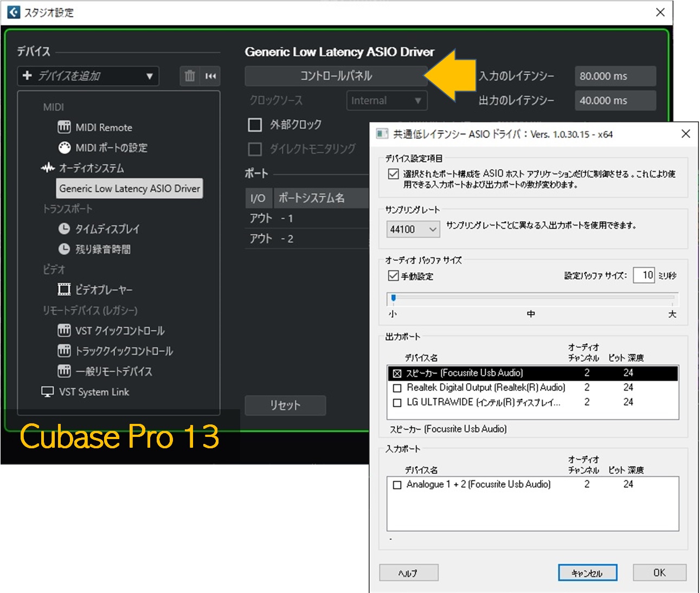Click the VST クイックコントロール icon
The image size is (700, 593).
(64, 330)
